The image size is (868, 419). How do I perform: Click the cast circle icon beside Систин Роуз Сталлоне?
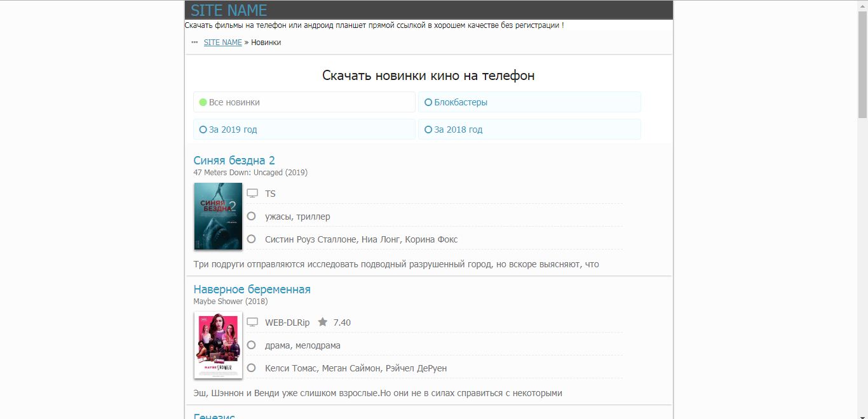[252, 239]
